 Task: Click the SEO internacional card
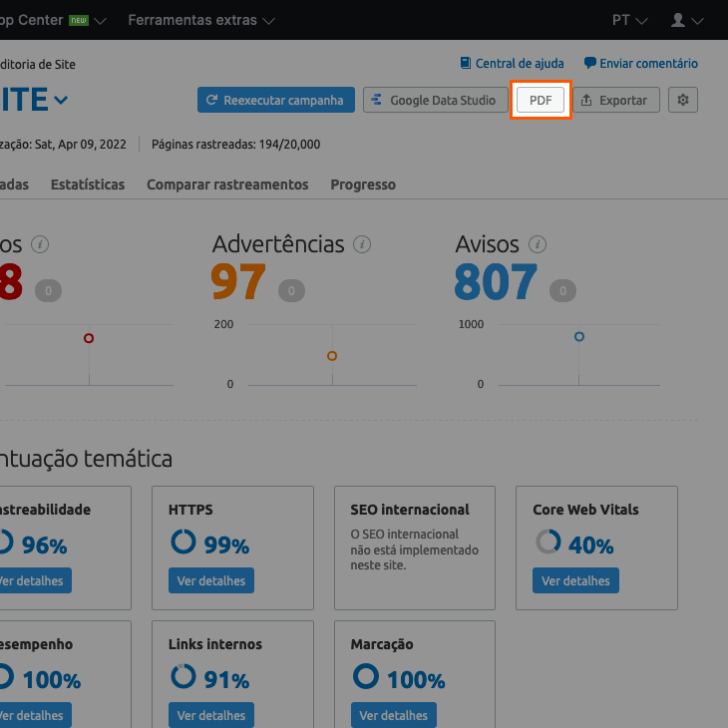[415, 547]
